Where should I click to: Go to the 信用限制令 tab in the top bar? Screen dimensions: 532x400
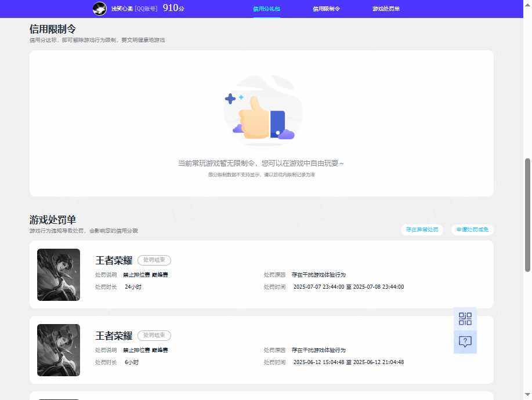[x=326, y=9]
